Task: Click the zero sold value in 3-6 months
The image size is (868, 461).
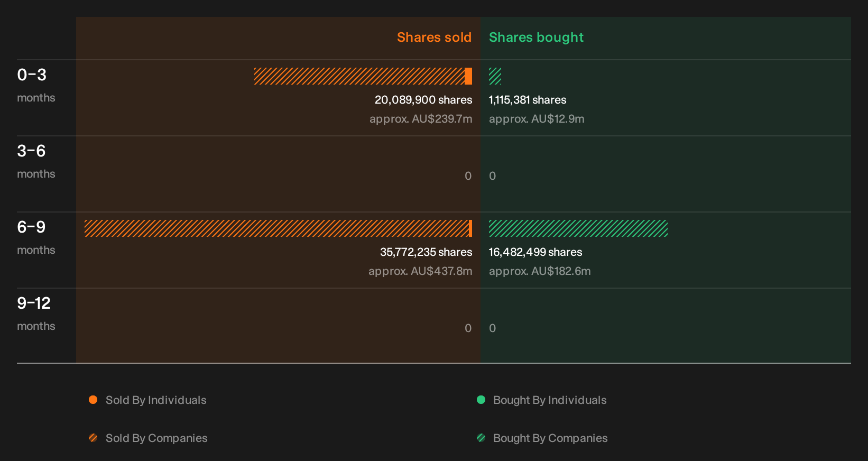Action: pyautogui.click(x=468, y=176)
